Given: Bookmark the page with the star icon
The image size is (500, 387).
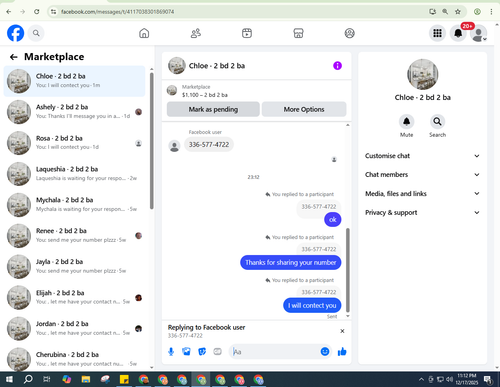Looking at the screenshot, I should tap(458, 12).
